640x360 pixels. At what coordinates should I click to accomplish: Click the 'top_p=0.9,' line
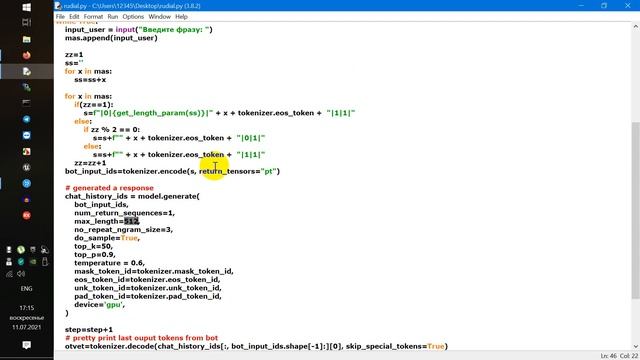[x=95, y=255]
